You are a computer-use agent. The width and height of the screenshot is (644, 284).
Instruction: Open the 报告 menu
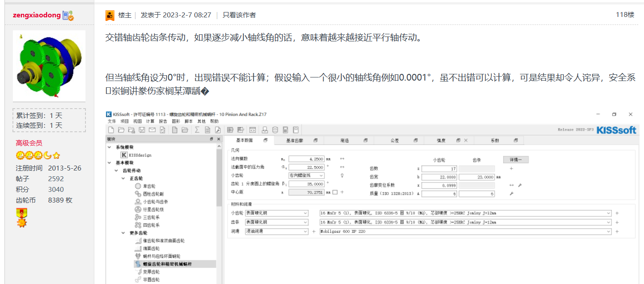[x=163, y=122]
